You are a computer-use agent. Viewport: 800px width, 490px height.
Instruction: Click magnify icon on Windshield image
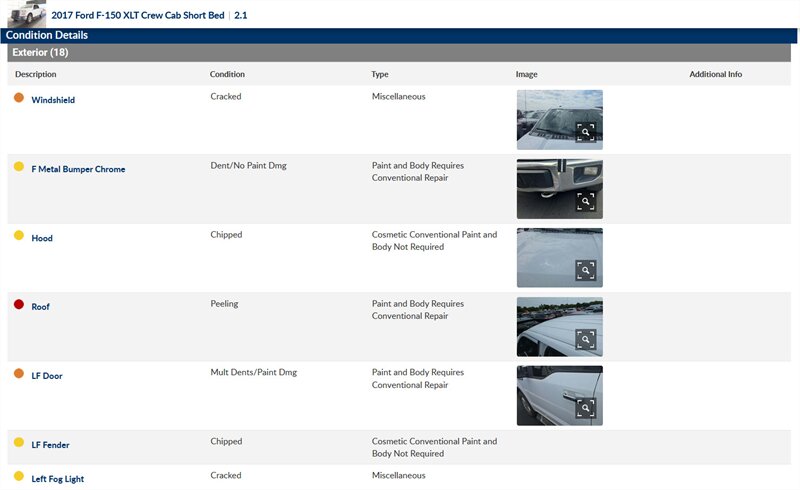coord(585,132)
